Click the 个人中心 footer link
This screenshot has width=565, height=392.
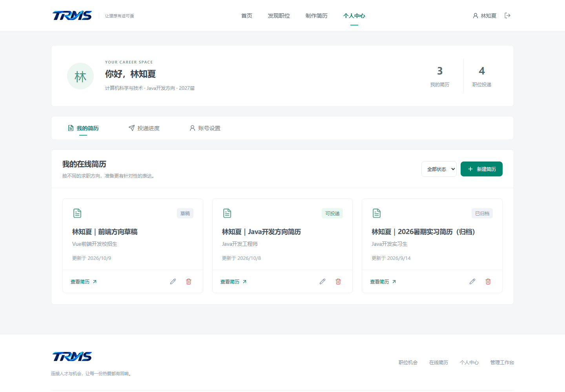pyautogui.click(x=469, y=363)
